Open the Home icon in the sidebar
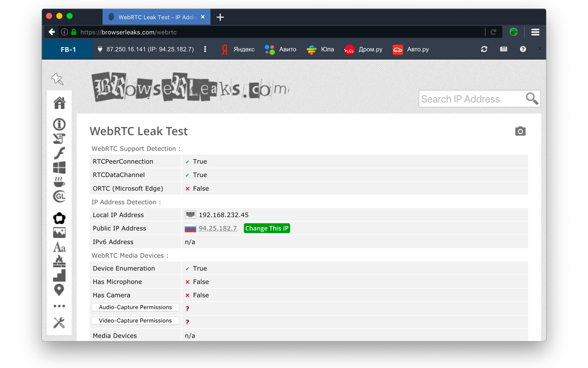Screen dimensions: 588x368 tap(59, 103)
